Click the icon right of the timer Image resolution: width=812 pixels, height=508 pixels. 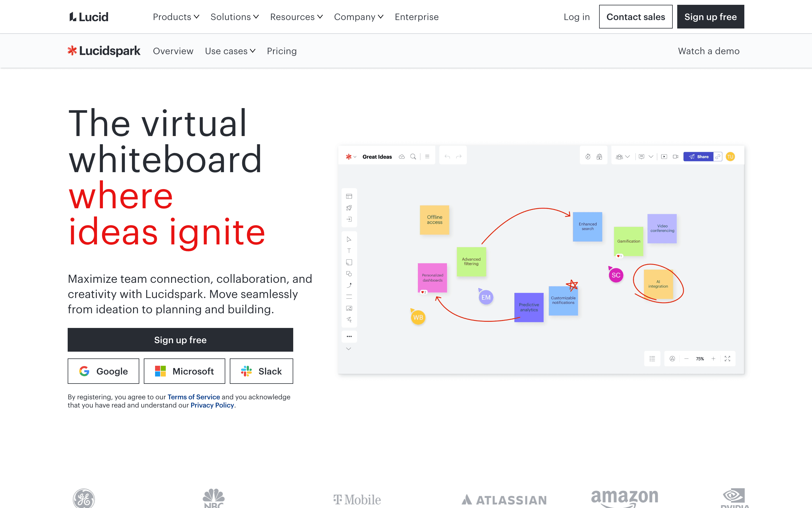[599, 157]
